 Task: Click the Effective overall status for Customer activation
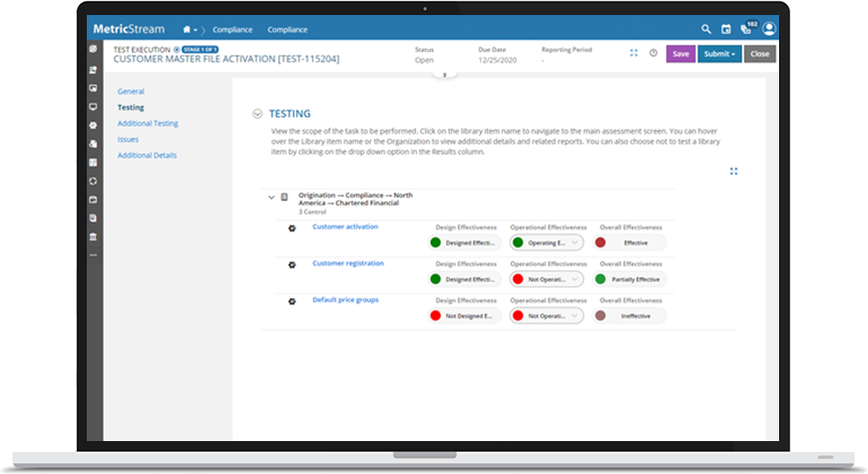point(629,242)
